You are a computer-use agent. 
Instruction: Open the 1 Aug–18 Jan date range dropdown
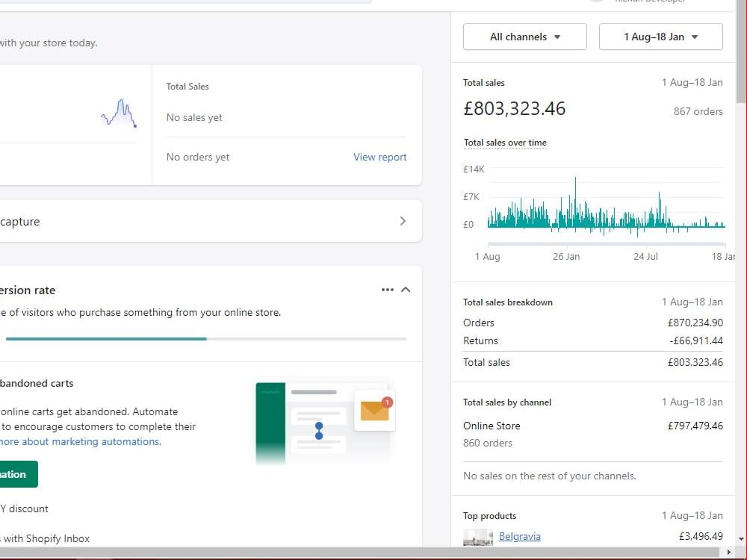[x=661, y=37]
